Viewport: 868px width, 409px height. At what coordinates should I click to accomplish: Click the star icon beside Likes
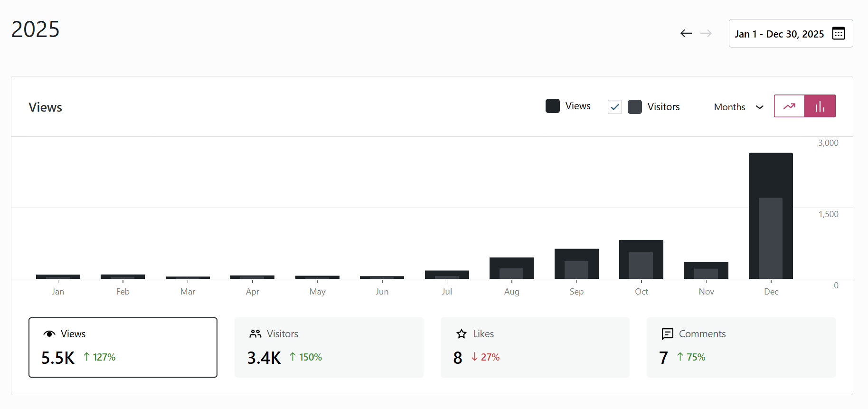[x=462, y=334]
